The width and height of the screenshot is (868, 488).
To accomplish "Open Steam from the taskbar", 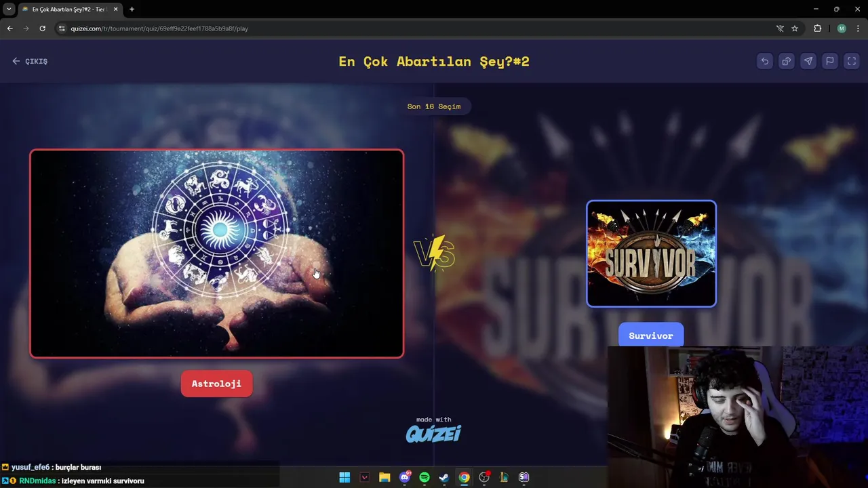I will pyautogui.click(x=444, y=477).
